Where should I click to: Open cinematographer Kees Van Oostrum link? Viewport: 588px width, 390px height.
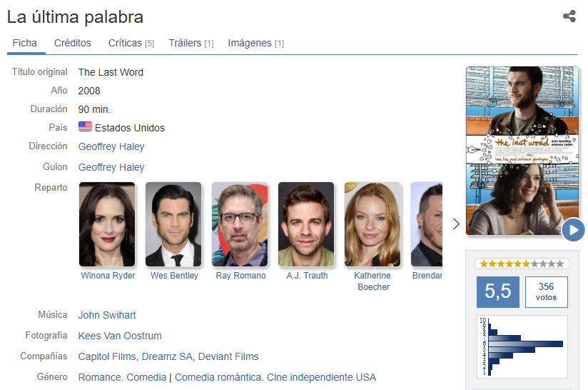(120, 336)
